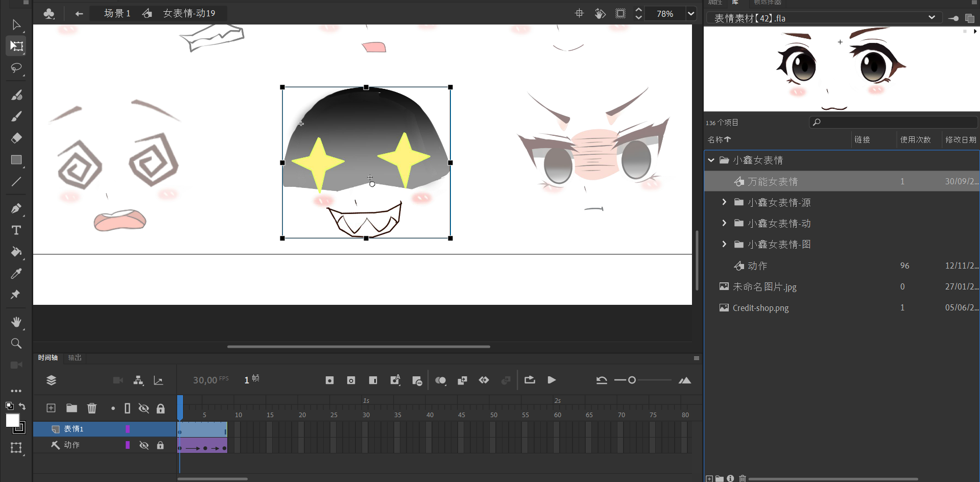Image resolution: width=980 pixels, height=482 pixels.
Task: Toggle the hide-all-layers eye icon in timeline header
Action: [x=144, y=408]
